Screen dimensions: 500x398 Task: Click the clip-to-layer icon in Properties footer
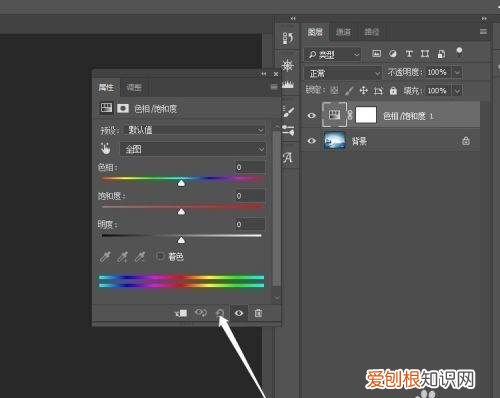(182, 313)
